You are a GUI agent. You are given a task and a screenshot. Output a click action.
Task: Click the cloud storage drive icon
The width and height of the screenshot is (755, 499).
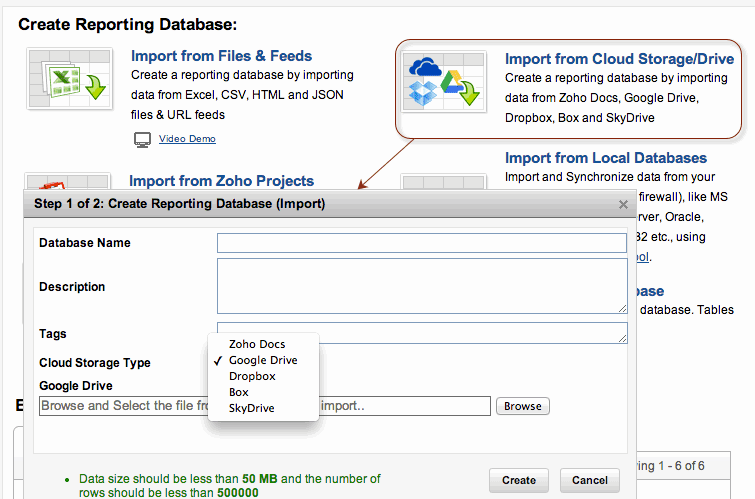pyautogui.click(x=441, y=82)
